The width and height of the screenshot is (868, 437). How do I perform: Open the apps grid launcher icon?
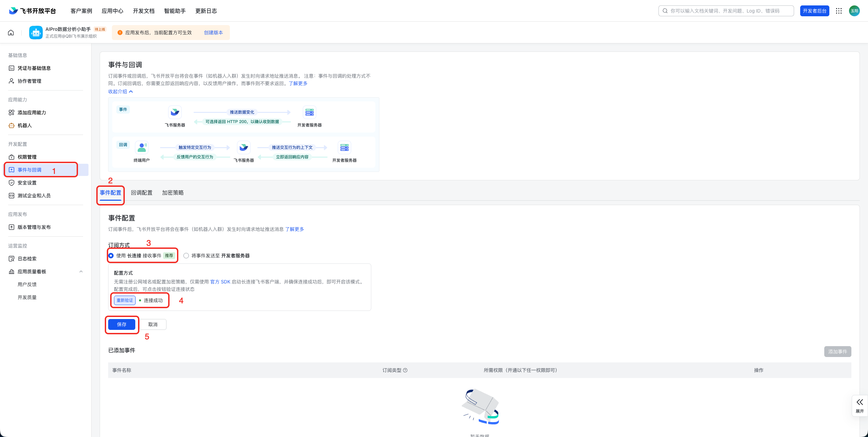click(839, 11)
